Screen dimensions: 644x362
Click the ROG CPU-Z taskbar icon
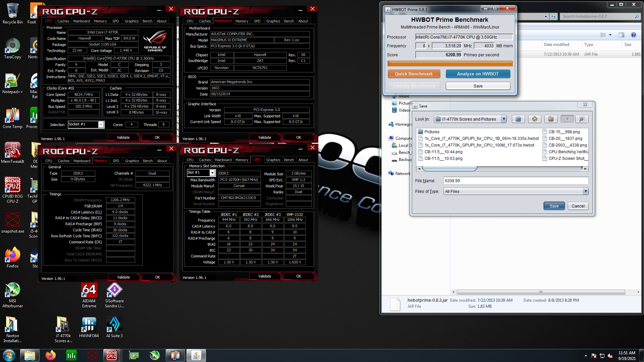[112, 355]
